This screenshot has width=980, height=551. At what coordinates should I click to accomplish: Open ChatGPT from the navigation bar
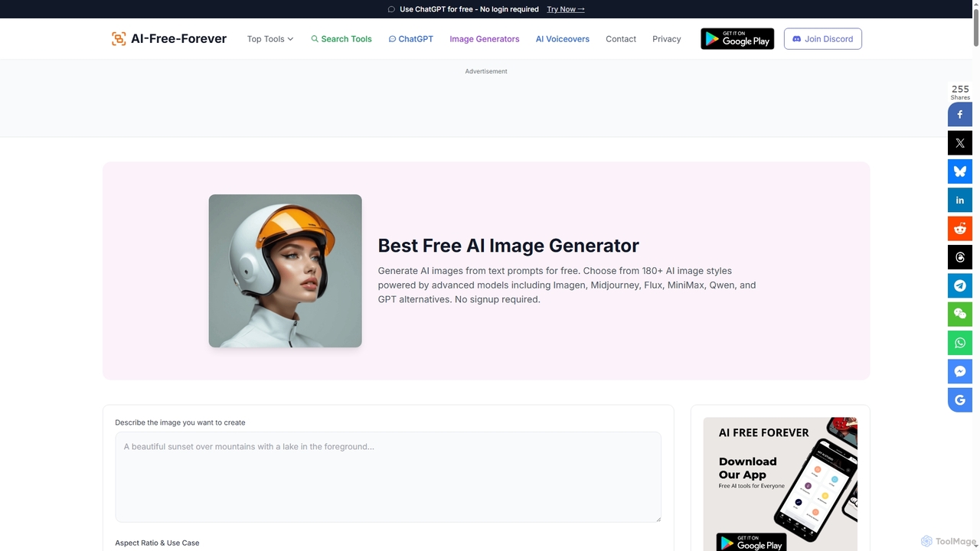coord(411,39)
